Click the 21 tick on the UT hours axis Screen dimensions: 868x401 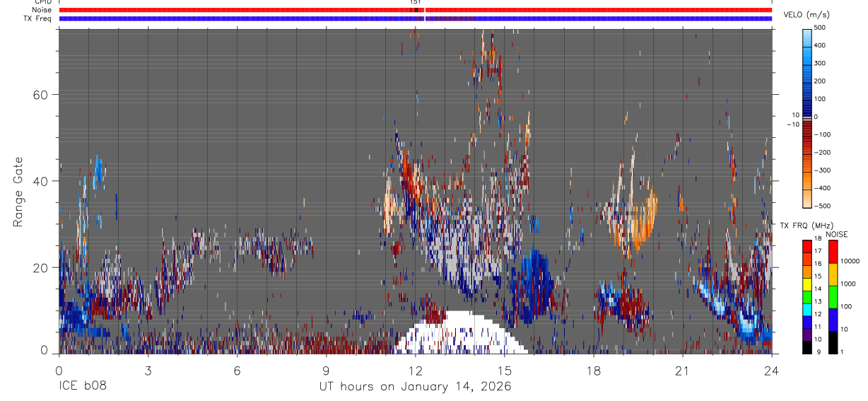tap(683, 370)
